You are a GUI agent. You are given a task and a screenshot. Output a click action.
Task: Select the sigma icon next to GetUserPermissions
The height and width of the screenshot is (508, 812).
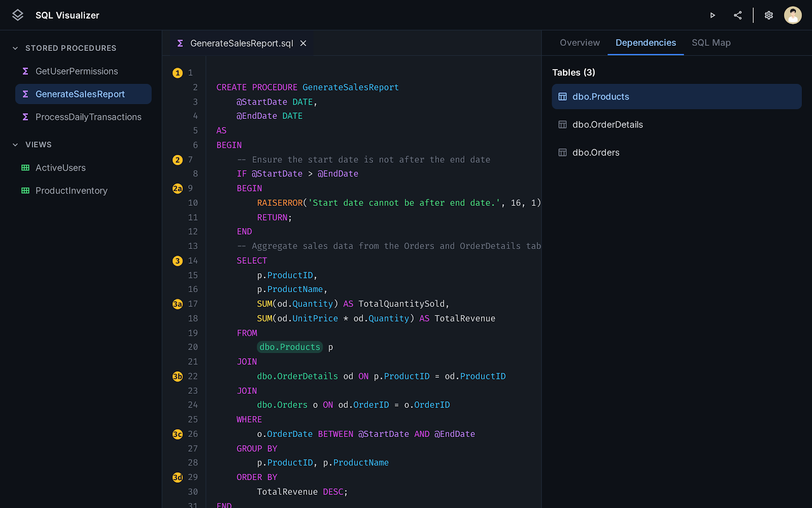point(25,71)
